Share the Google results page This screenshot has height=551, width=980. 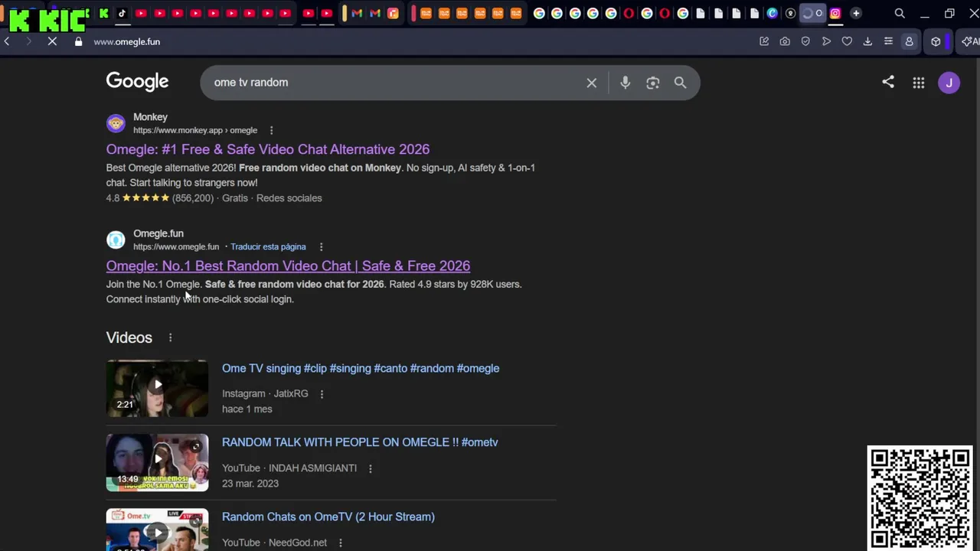click(x=888, y=82)
